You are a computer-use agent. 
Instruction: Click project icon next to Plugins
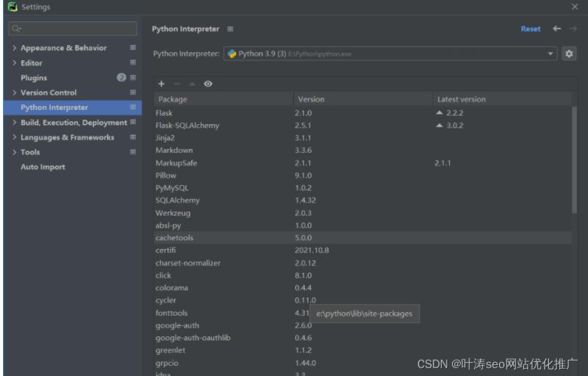[x=133, y=78]
